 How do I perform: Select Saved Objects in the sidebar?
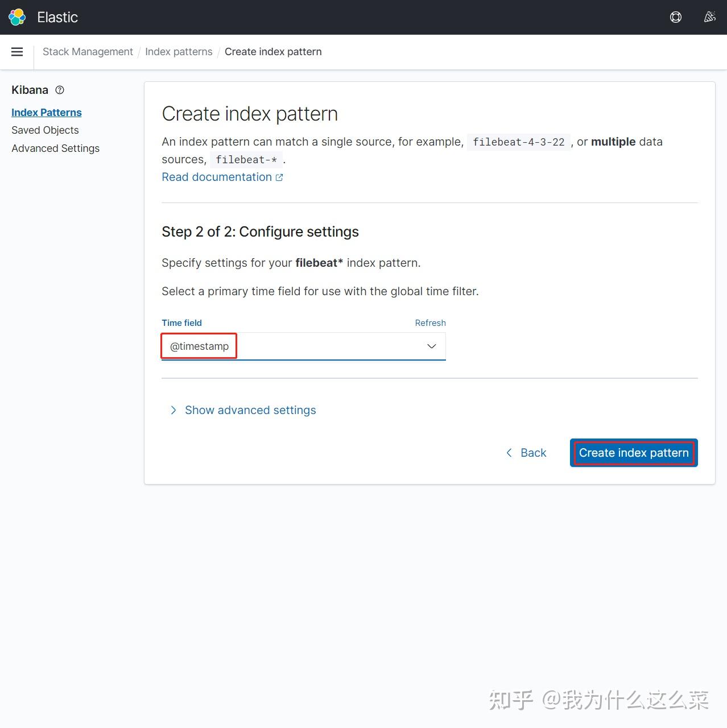pyautogui.click(x=45, y=130)
